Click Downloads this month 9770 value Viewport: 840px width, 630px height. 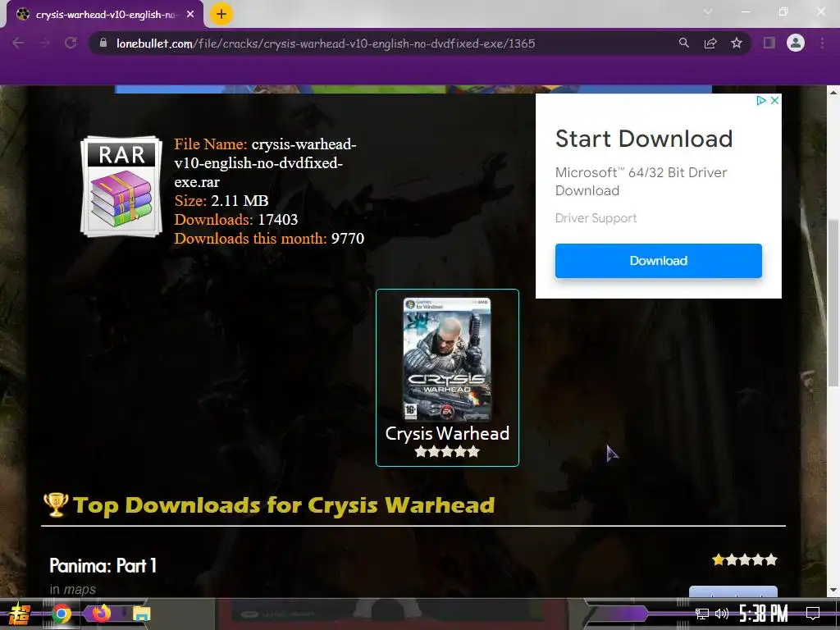point(348,239)
